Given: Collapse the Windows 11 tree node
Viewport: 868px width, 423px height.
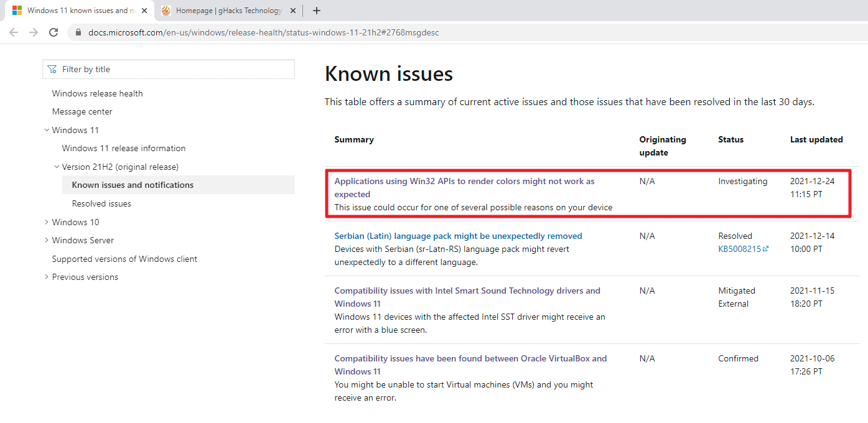Looking at the screenshot, I should click(x=47, y=130).
